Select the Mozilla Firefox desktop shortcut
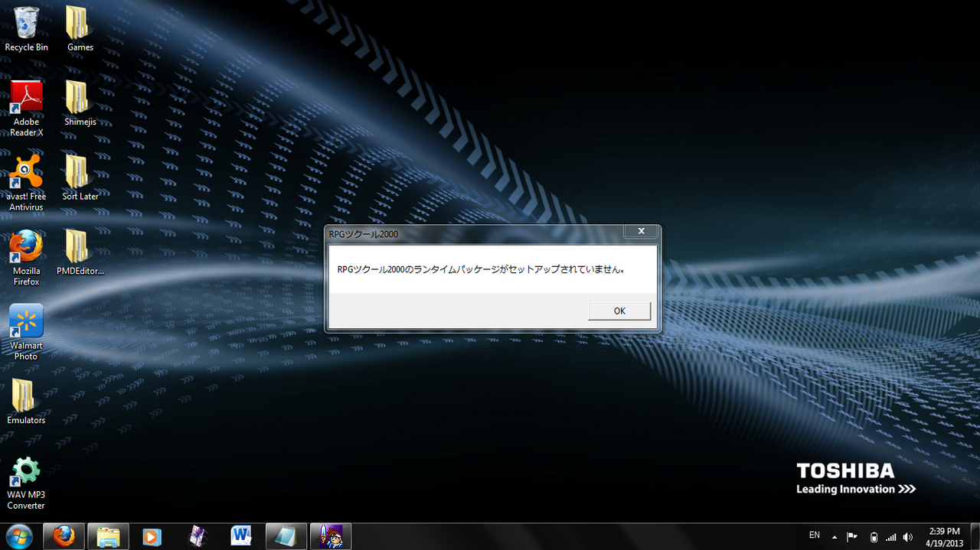 coord(26,258)
